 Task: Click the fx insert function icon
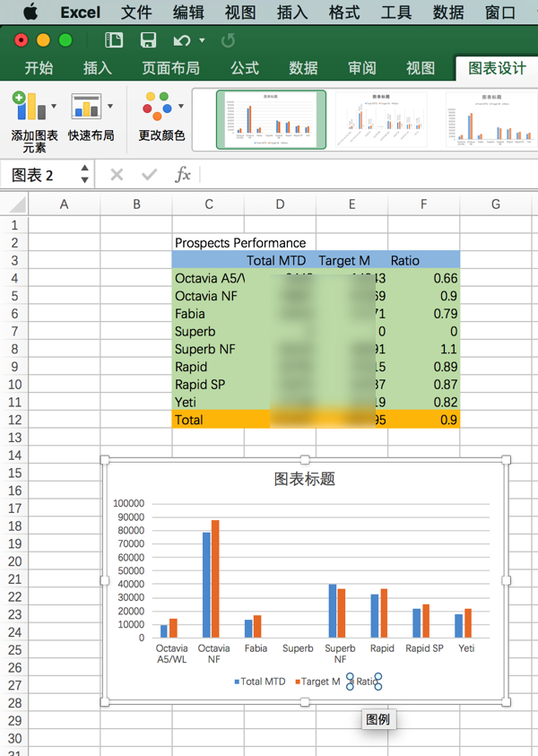pos(183,175)
